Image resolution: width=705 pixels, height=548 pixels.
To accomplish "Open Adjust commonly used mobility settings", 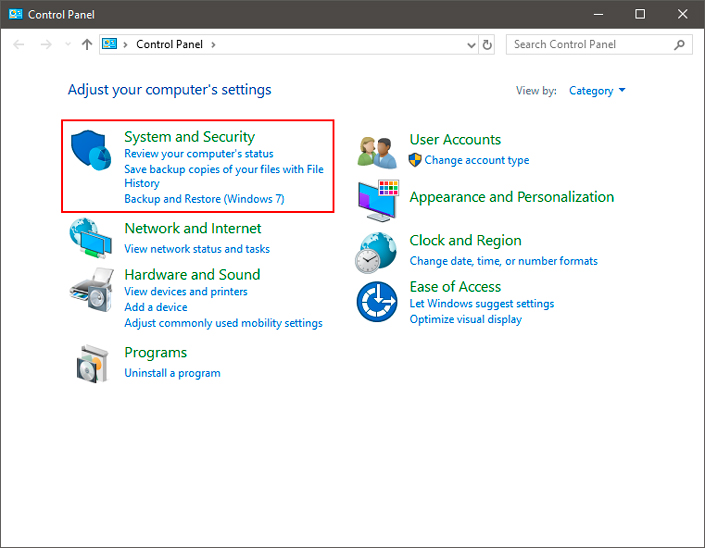I will [x=223, y=323].
